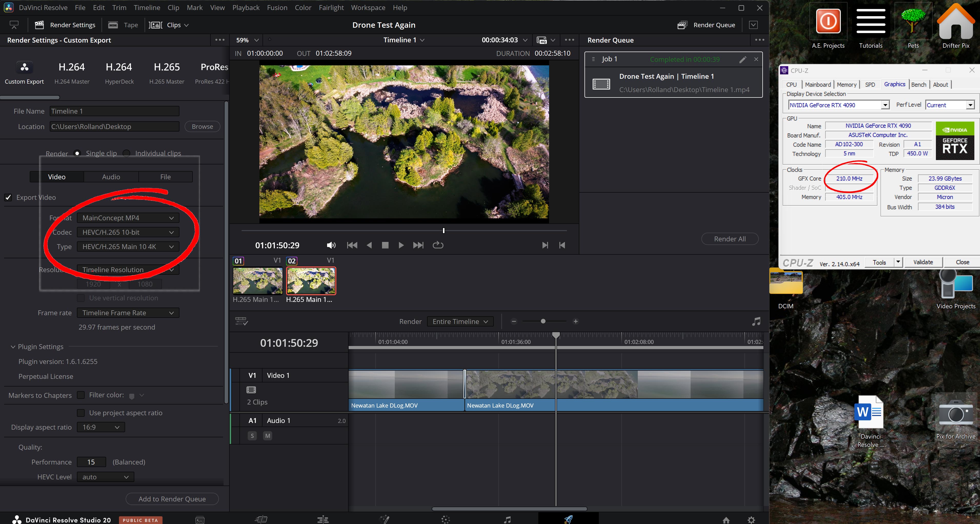Collapse the Plugin Settings section
The height and width of the screenshot is (524, 980).
(x=13, y=347)
